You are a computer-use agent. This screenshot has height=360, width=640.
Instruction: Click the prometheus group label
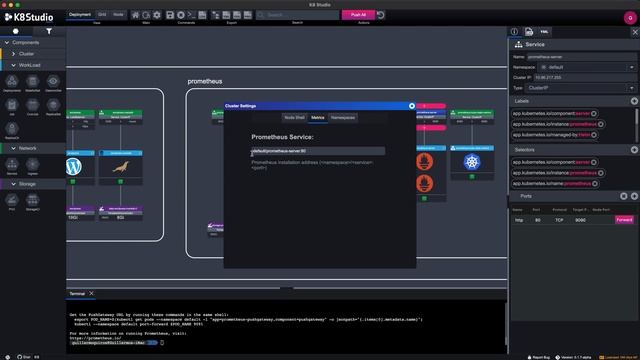[x=205, y=81]
